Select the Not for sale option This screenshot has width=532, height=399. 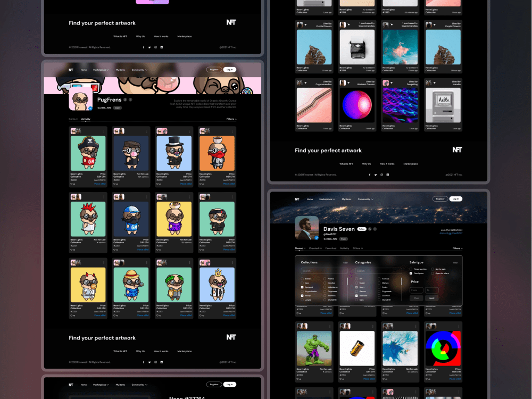433,269
